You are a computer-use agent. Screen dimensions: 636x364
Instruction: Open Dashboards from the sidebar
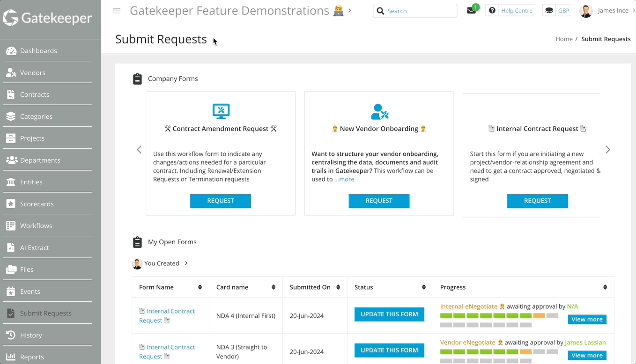(38, 51)
